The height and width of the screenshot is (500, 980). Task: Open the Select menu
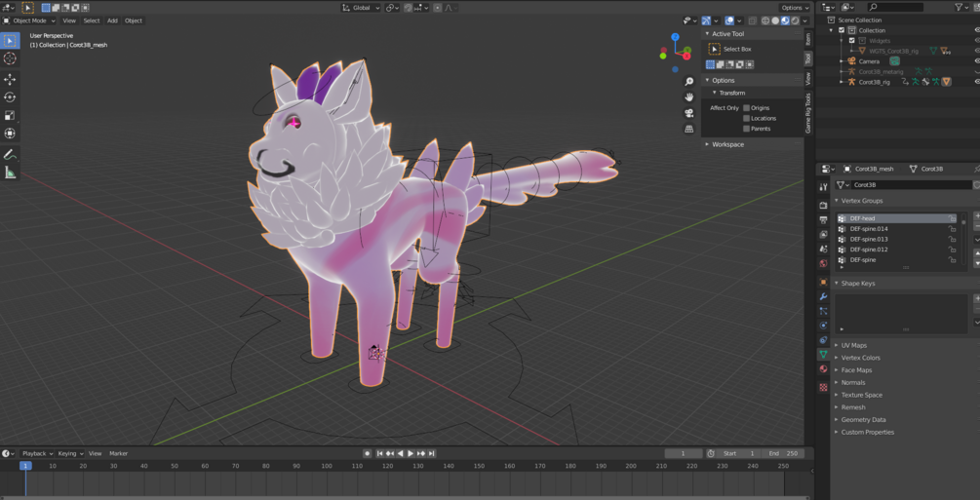click(92, 20)
